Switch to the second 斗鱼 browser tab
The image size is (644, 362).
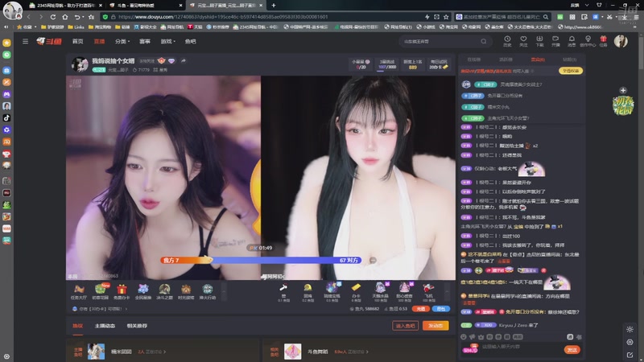pos(145,6)
